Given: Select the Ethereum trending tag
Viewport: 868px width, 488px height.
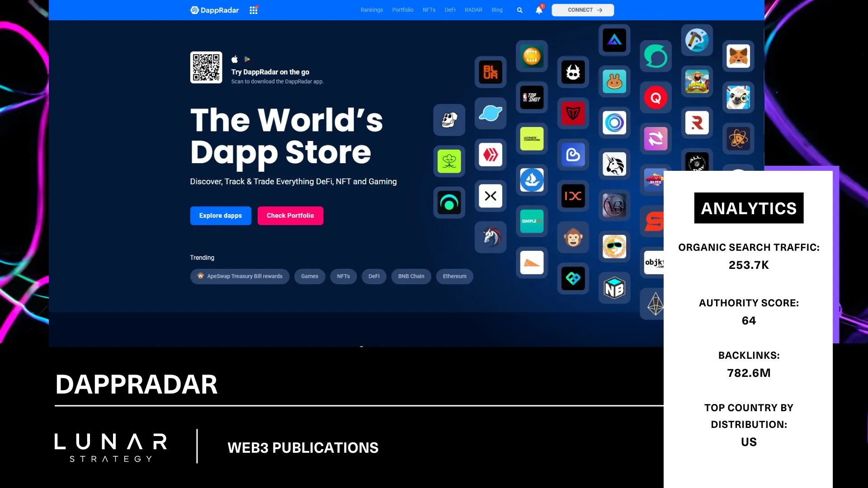Looking at the screenshot, I should 454,276.
